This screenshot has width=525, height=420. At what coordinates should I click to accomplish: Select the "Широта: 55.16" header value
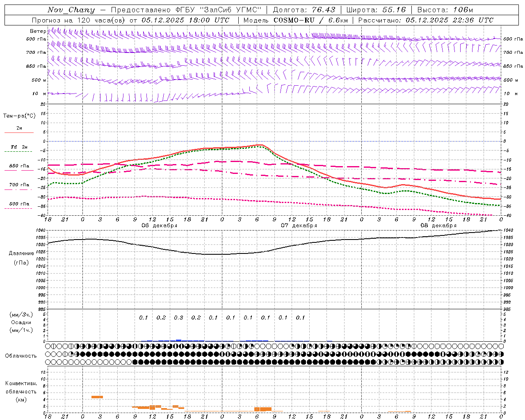click(376, 10)
